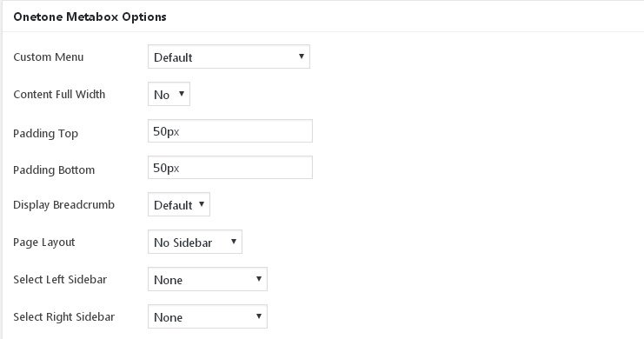The height and width of the screenshot is (339, 644).
Task: Click the Padding Bottom label
Action: click(54, 169)
